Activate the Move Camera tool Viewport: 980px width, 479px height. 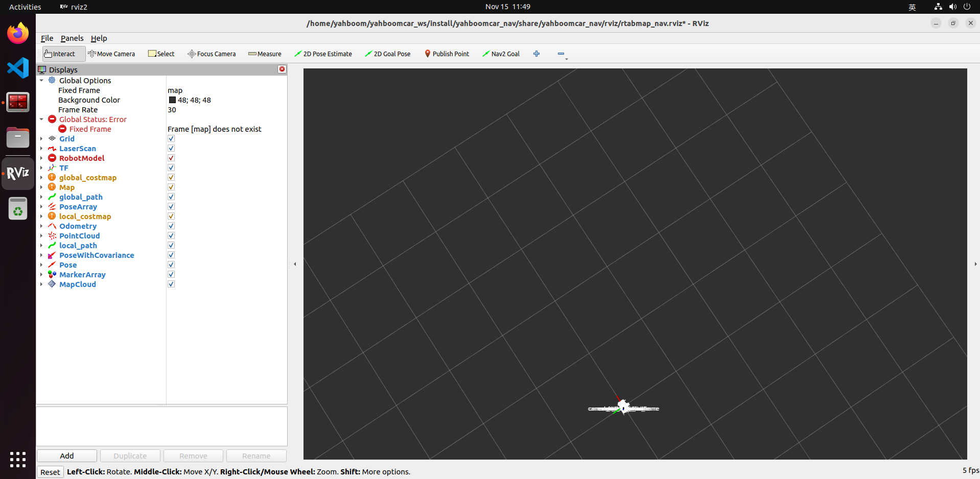pyautogui.click(x=111, y=54)
